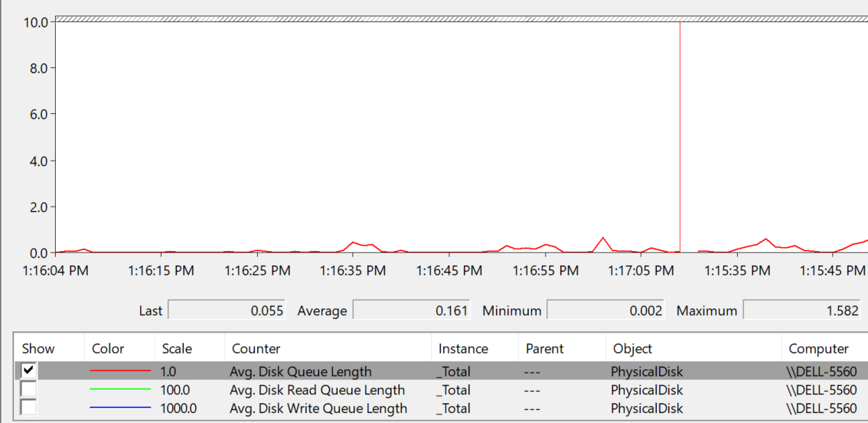The height and width of the screenshot is (423, 868).
Task: Click the 1:15:35 PM time axis label
Action: pyautogui.click(x=737, y=271)
